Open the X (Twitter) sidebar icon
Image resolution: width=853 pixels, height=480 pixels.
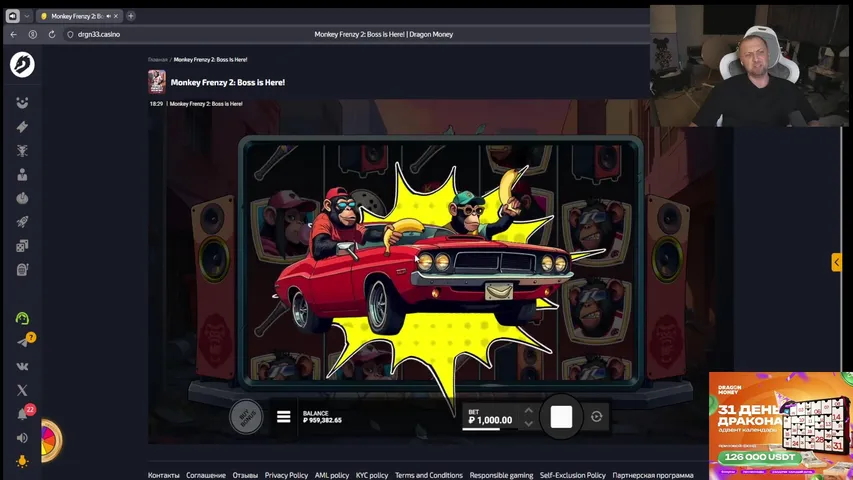coord(22,390)
